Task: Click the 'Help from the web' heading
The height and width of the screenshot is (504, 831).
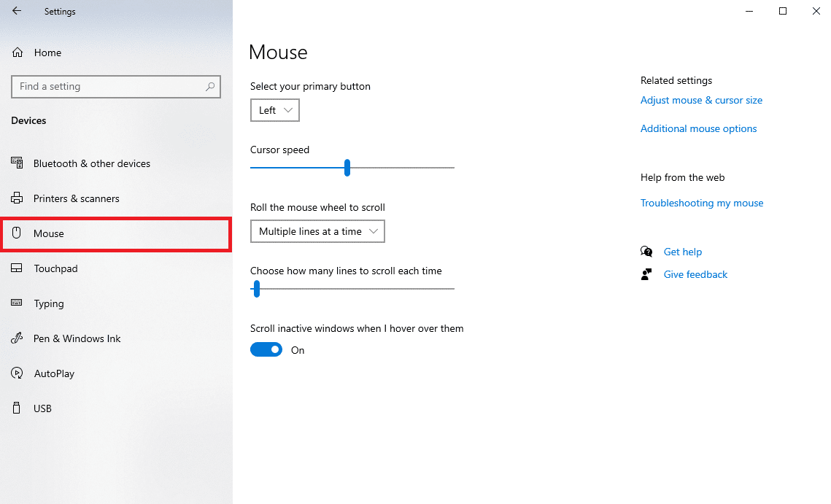Action: point(683,177)
